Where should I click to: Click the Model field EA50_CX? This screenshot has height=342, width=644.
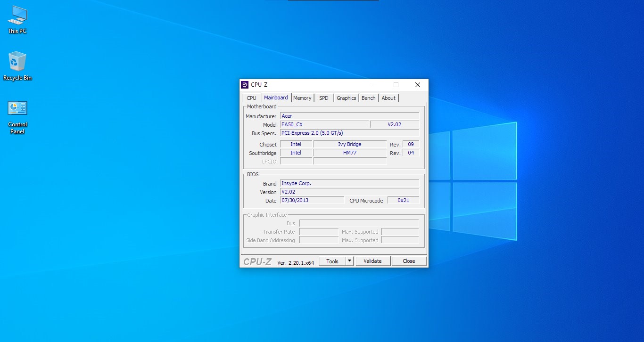click(x=324, y=124)
